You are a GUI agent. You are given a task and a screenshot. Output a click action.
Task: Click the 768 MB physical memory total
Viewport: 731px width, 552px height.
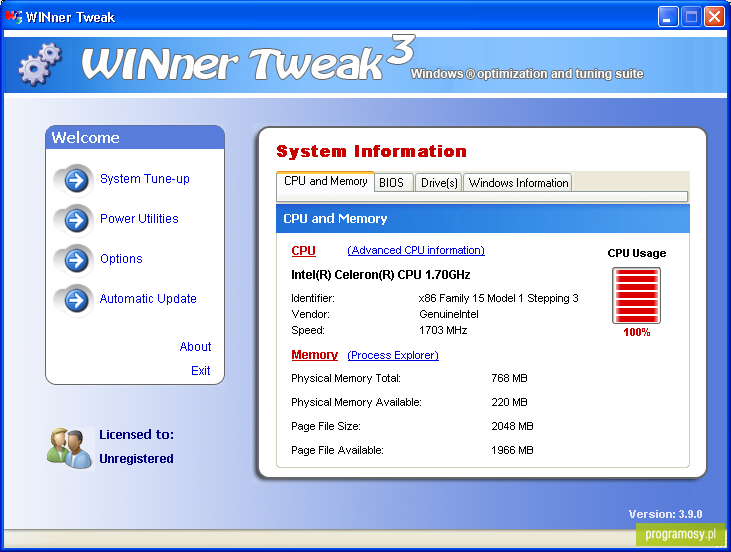point(509,378)
